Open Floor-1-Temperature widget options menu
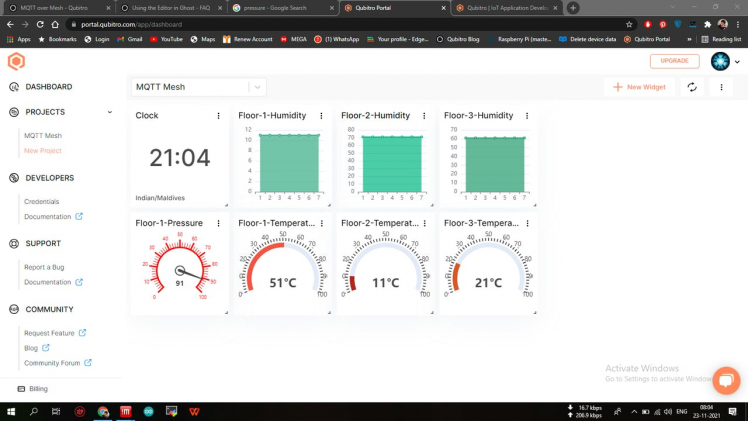 pyautogui.click(x=322, y=223)
